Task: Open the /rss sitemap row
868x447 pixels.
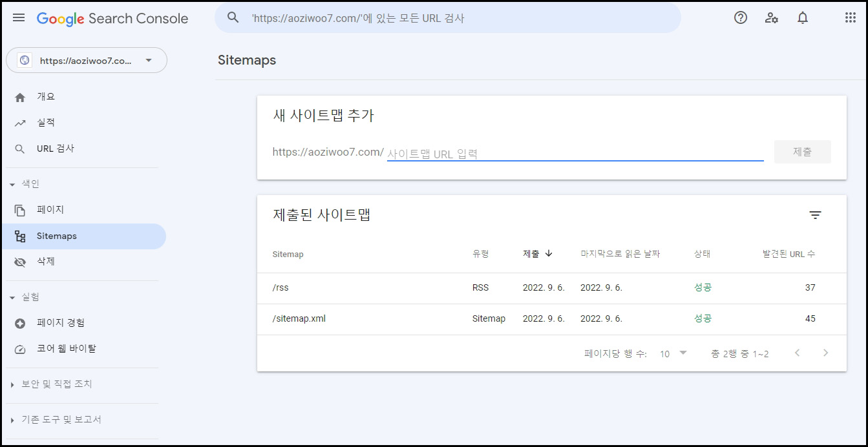Action: tap(552, 288)
